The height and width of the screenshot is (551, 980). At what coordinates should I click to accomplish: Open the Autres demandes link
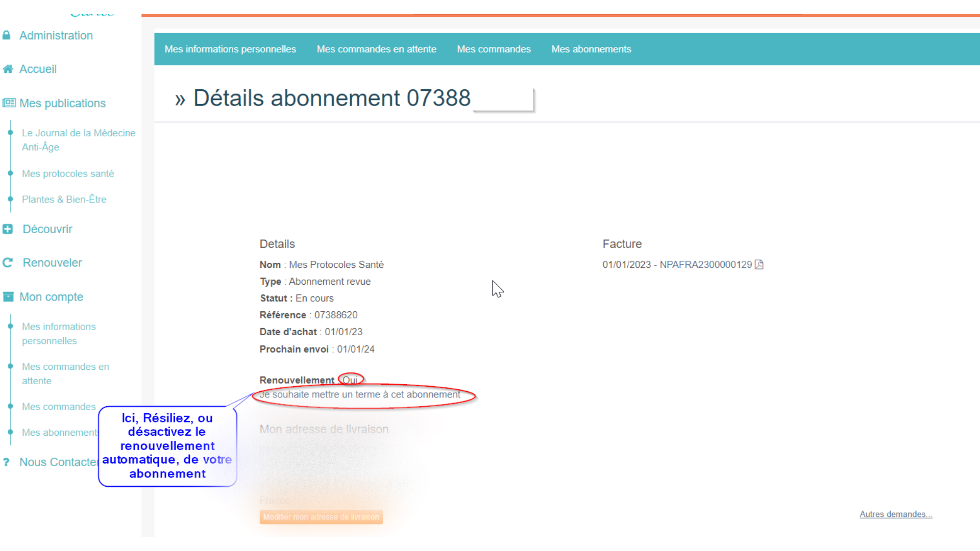pyautogui.click(x=895, y=514)
